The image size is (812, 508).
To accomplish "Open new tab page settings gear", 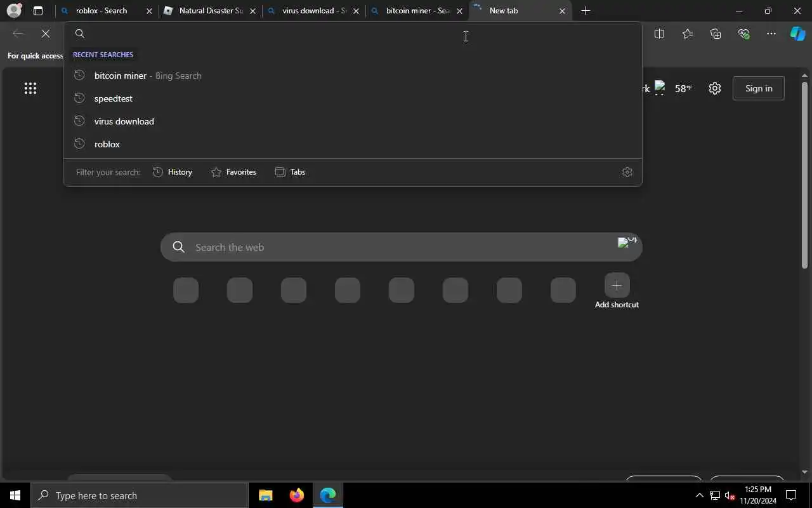I will tap(715, 88).
